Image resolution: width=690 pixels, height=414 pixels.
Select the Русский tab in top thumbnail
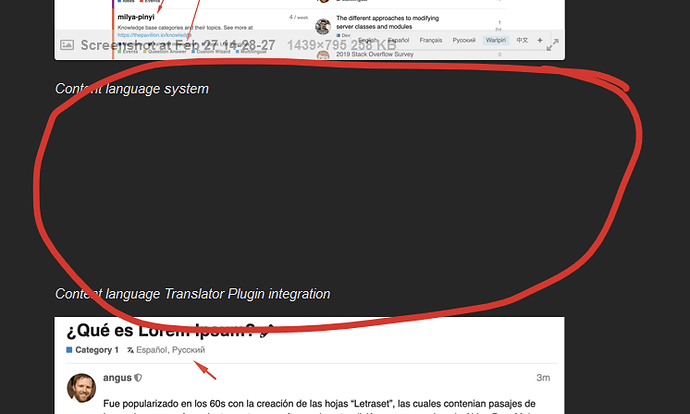coord(464,40)
